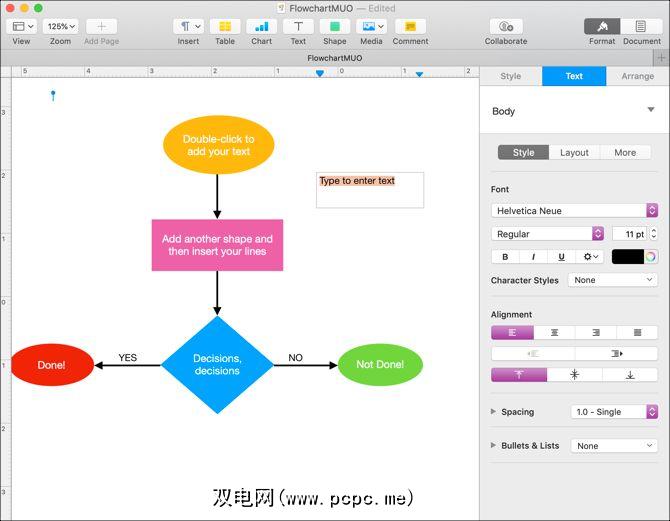The width and height of the screenshot is (670, 521).
Task: Click the black text color swatch
Action: 628,257
